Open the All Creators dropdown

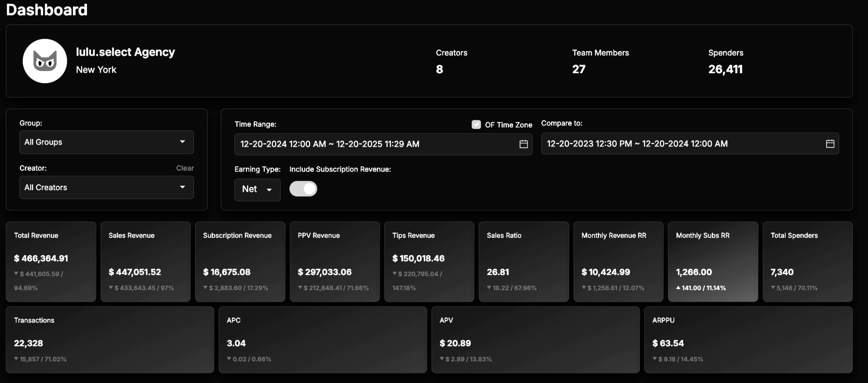pyautogui.click(x=106, y=187)
